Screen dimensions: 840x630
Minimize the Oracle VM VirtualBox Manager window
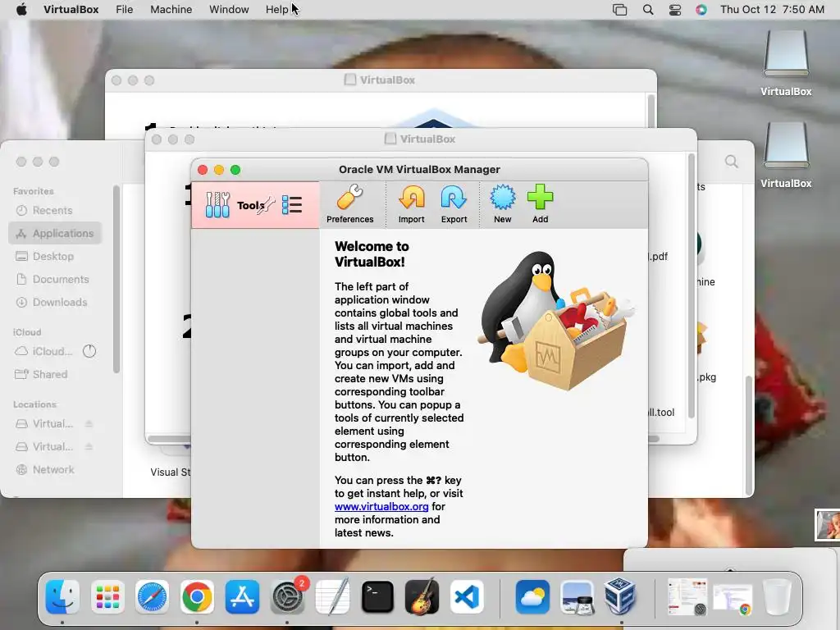click(218, 170)
